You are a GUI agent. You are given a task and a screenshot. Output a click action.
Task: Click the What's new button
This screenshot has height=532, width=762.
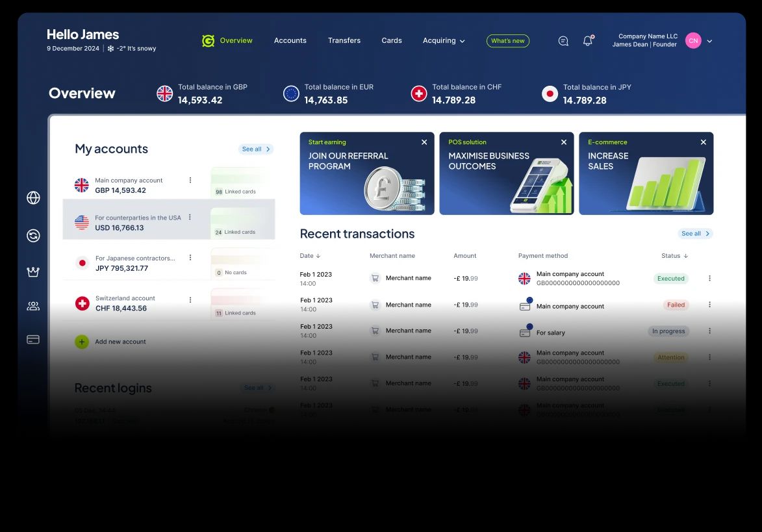(x=507, y=41)
